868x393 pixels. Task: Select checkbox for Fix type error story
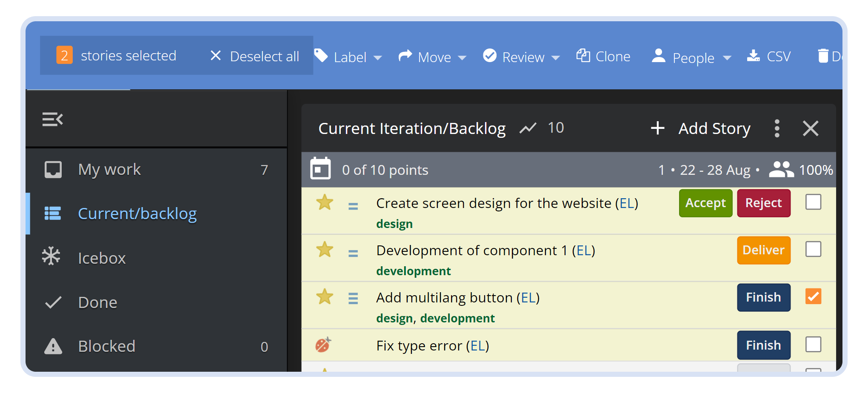(x=813, y=345)
